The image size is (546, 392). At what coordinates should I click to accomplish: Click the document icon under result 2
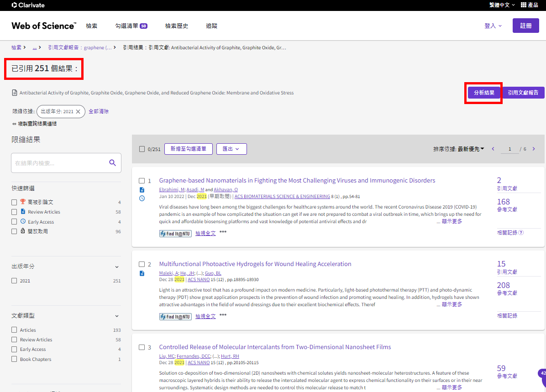click(142, 273)
